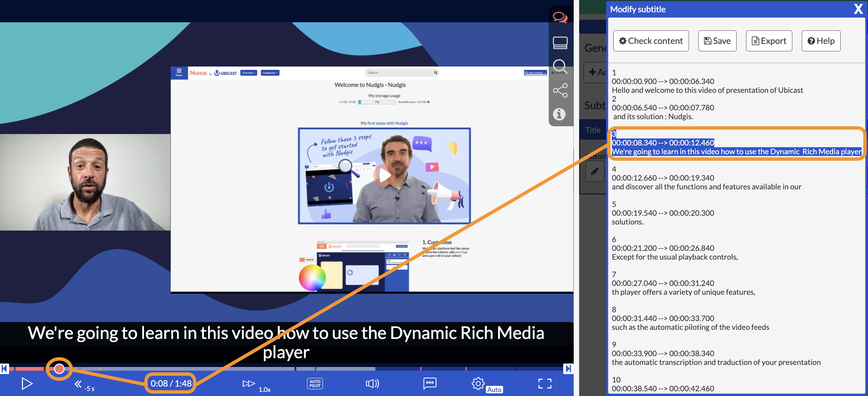
Task: Show the media info icon
Action: tap(559, 114)
